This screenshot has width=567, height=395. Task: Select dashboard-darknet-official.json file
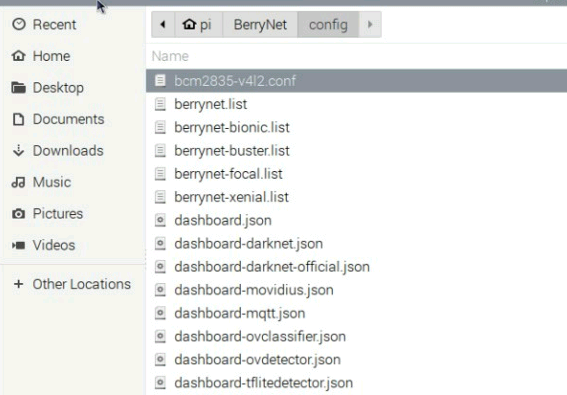coord(357,267)
